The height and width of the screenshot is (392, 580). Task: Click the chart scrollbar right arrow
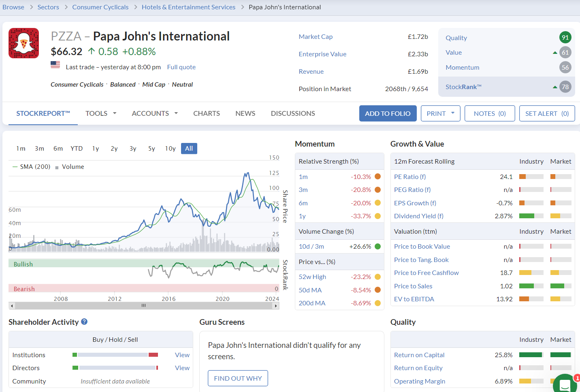click(x=276, y=306)
